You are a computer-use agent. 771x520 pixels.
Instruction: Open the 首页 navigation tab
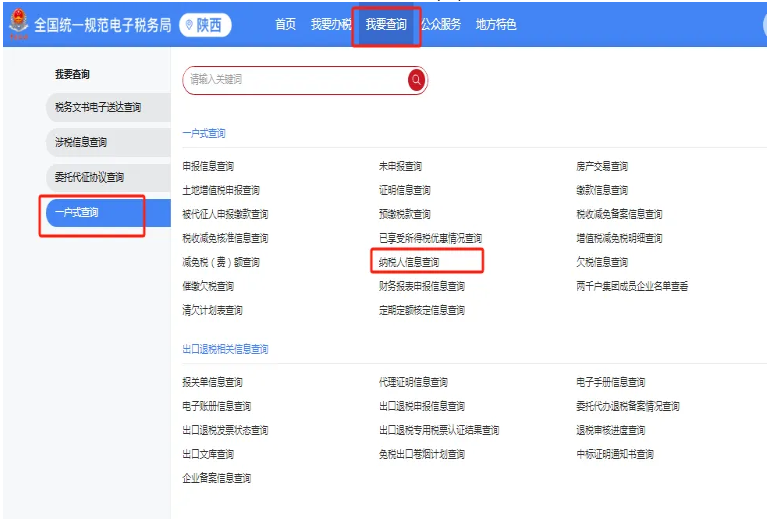285,25
